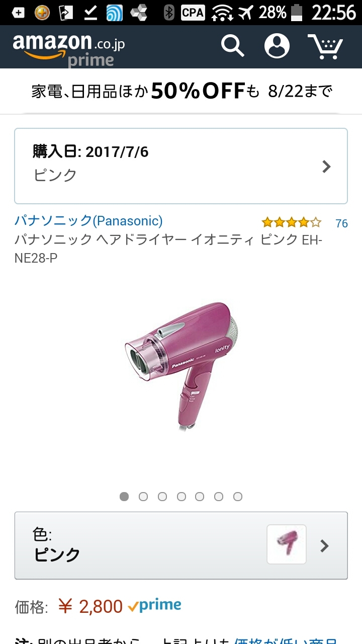Tap the airplane mode status icon
The image size is (362, 644).
[246, 13]
